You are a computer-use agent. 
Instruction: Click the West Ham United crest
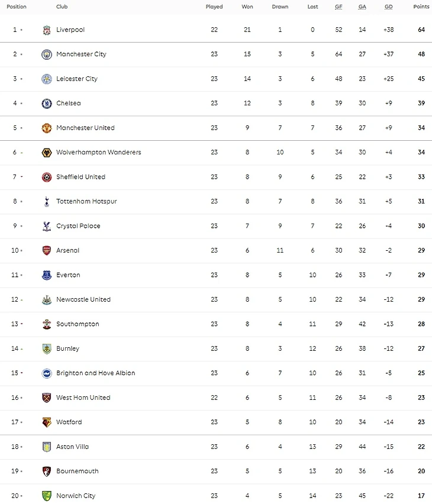tap(47, 398)
